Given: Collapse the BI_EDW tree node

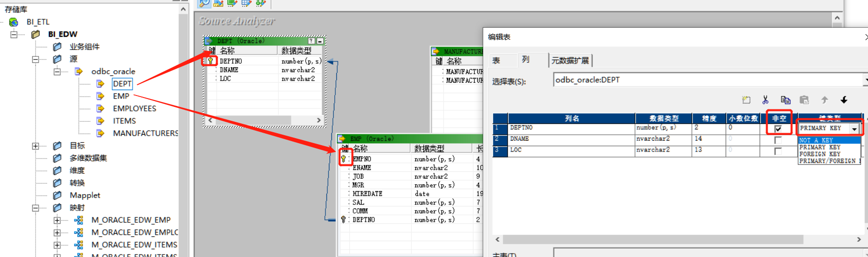Looking at the screenshot, I should click(14, 34).
